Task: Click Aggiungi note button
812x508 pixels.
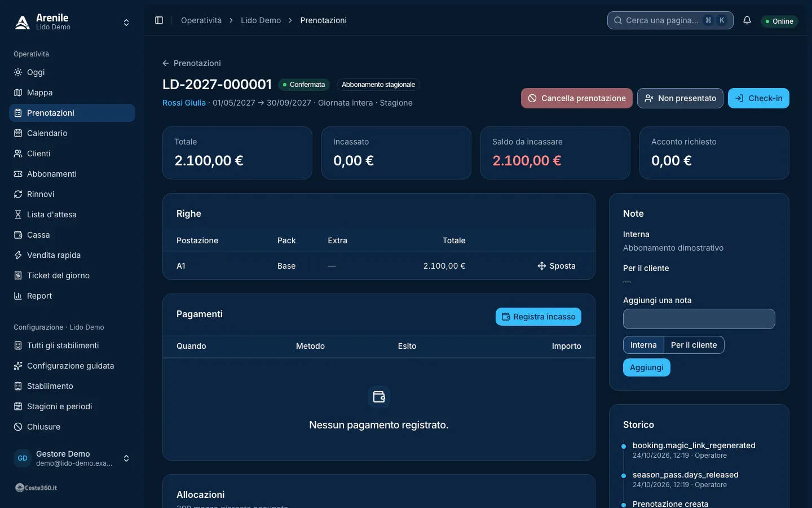Action: [647, 367]
